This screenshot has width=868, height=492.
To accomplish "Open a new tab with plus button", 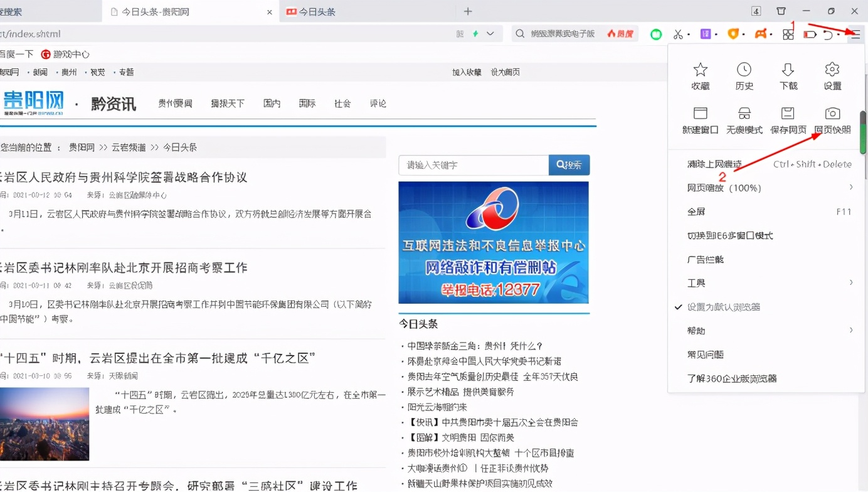I will [468, 11].
